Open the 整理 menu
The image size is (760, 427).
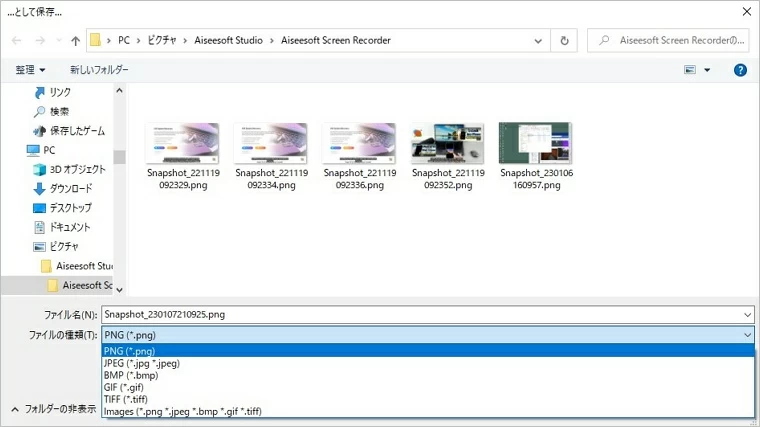coord(30,70)
